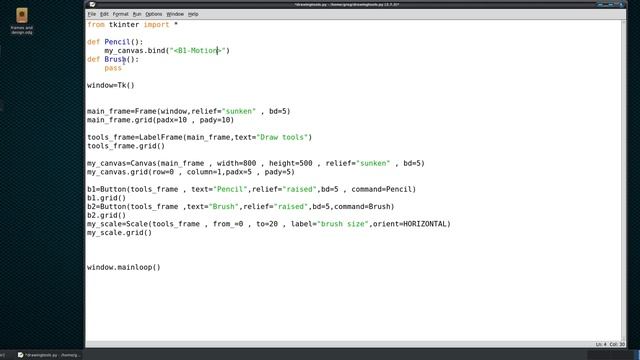Screen dimensions: 640x360
Task: Open the Help menu
Action: pyautogui.click(x=193, y=14)
